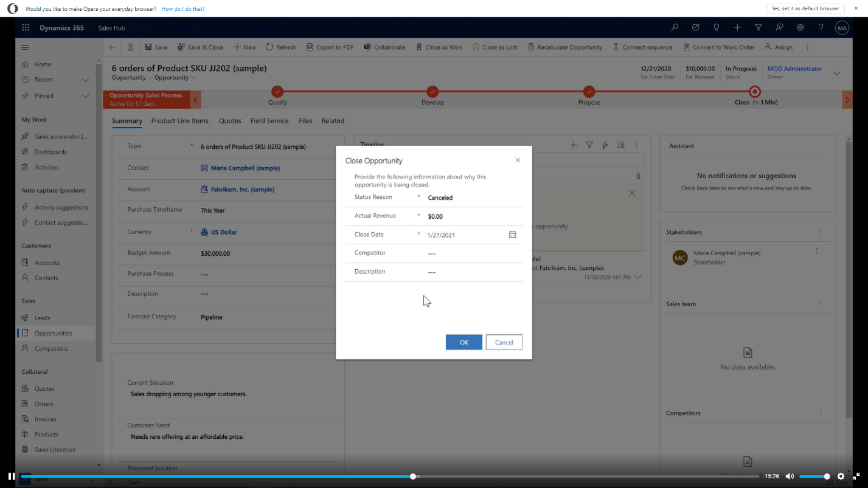Open the Close Date calendar picker
The height and width of the screenshot is (488, 868).
click(x=512, y=235)
